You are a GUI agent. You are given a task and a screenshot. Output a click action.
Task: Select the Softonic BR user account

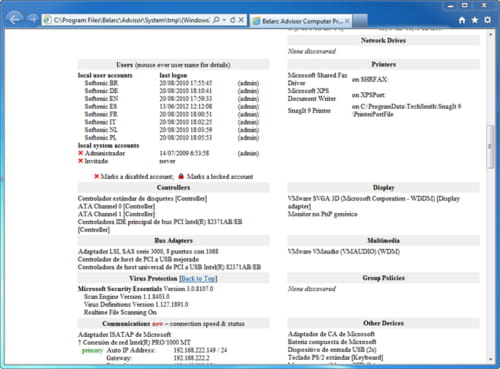coord(101,83)
